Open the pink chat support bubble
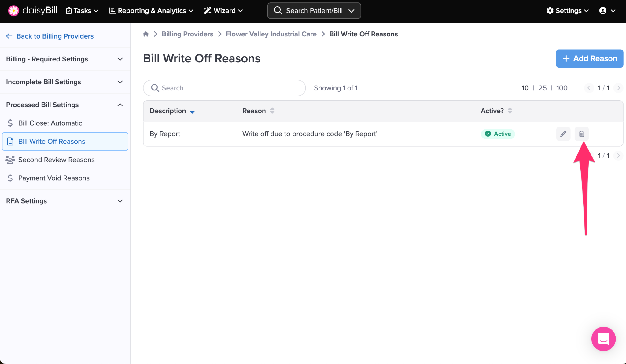 coord(603,339)
